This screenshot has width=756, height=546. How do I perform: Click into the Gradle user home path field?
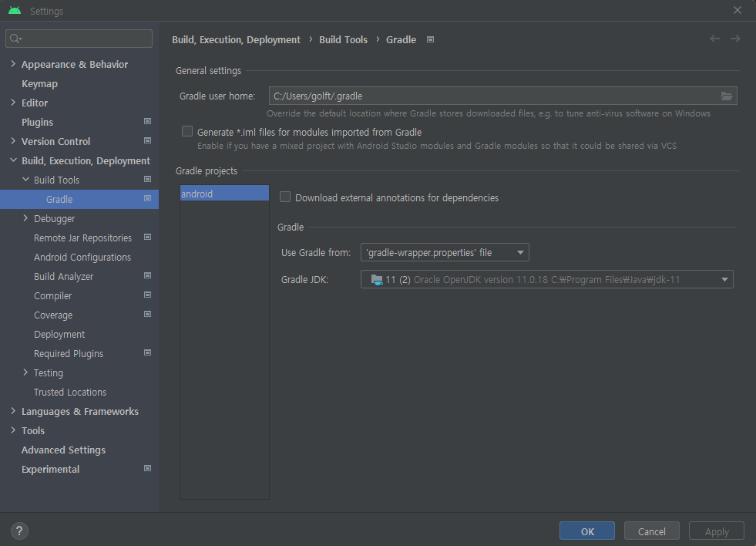(x=494, y=96)
